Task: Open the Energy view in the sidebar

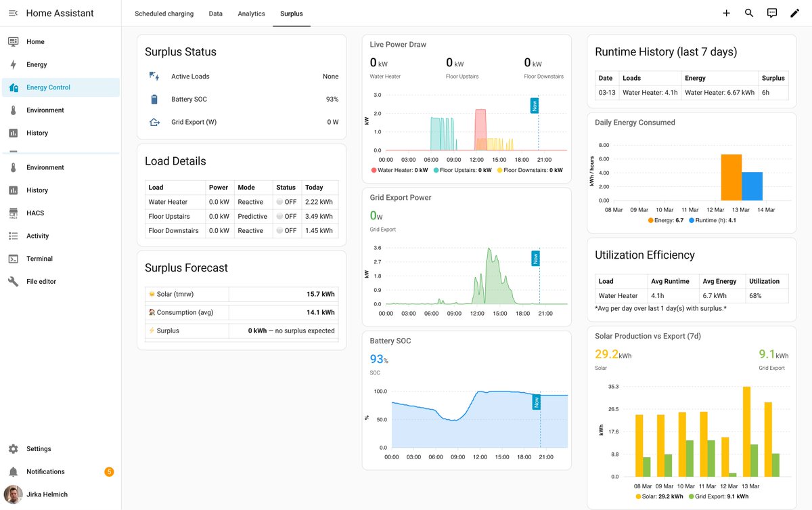Action: coord(60,64)
